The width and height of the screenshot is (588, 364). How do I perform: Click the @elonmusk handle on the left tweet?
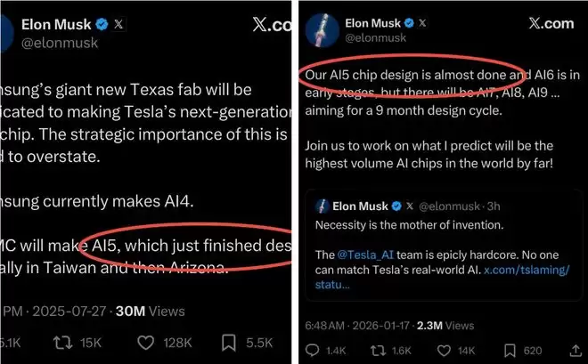pyautogui.click(x=59, y=42)
